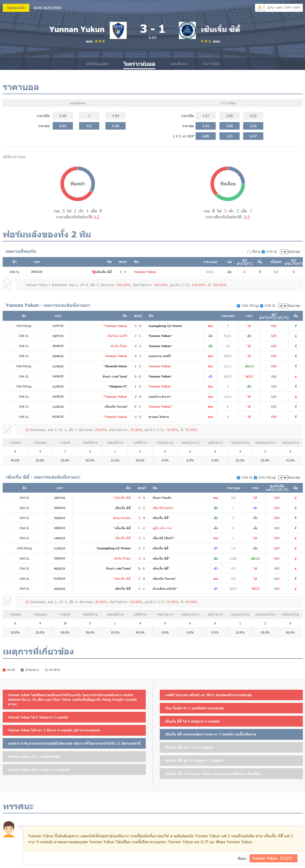
Task: Click the blue ปานกลาง legend swatch
Action: tap(22, 670)
